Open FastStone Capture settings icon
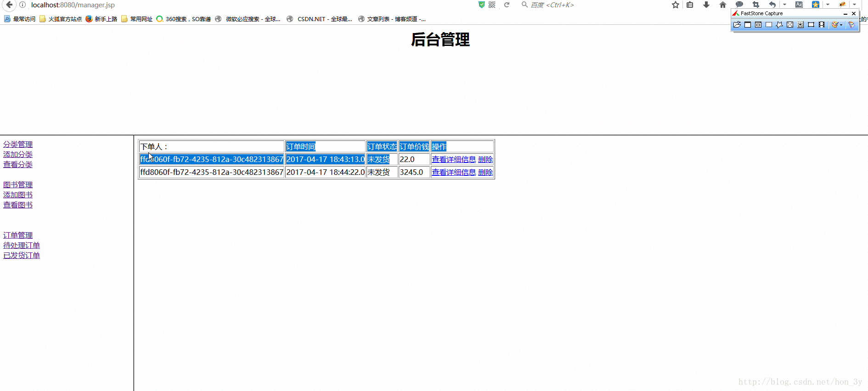The height and width of the screenshot is (391, 868). point(851,25)
